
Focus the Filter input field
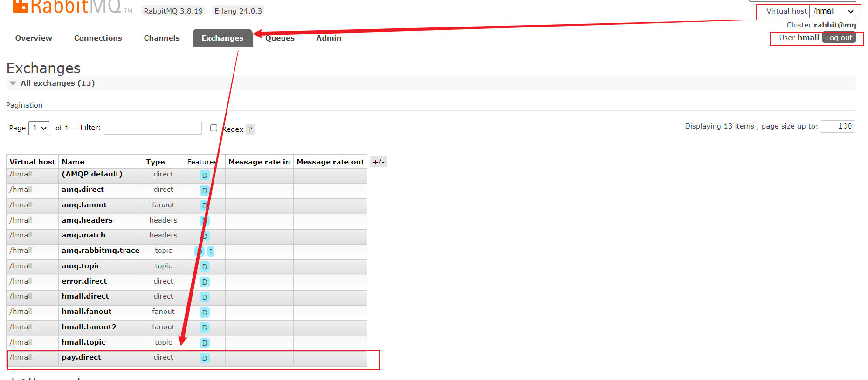click(x=153, y=128)
